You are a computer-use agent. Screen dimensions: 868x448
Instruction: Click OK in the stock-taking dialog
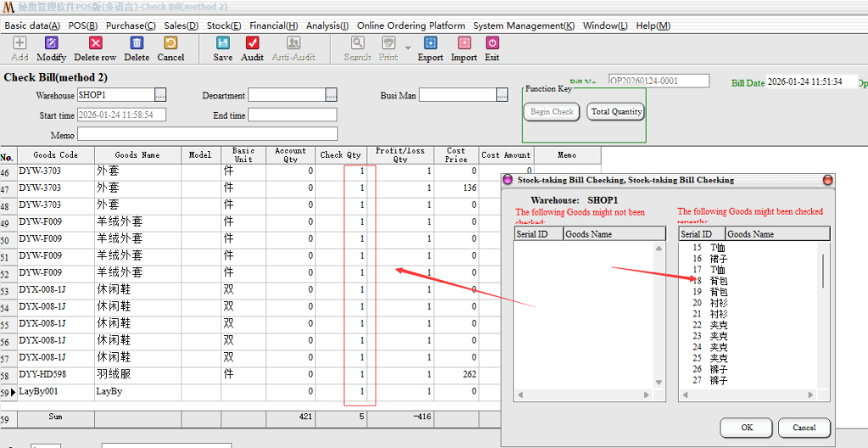[x=746, y=428]
